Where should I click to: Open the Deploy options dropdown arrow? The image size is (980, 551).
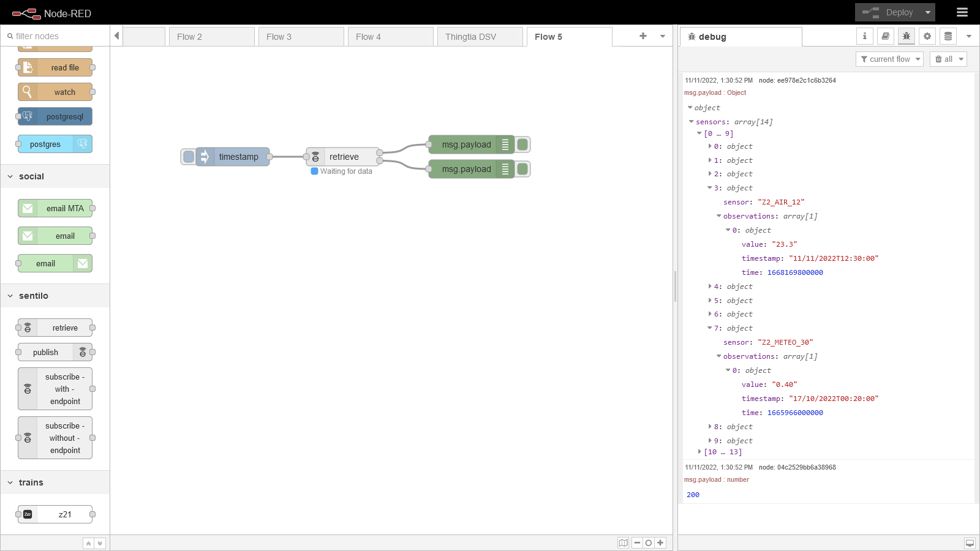928,12
